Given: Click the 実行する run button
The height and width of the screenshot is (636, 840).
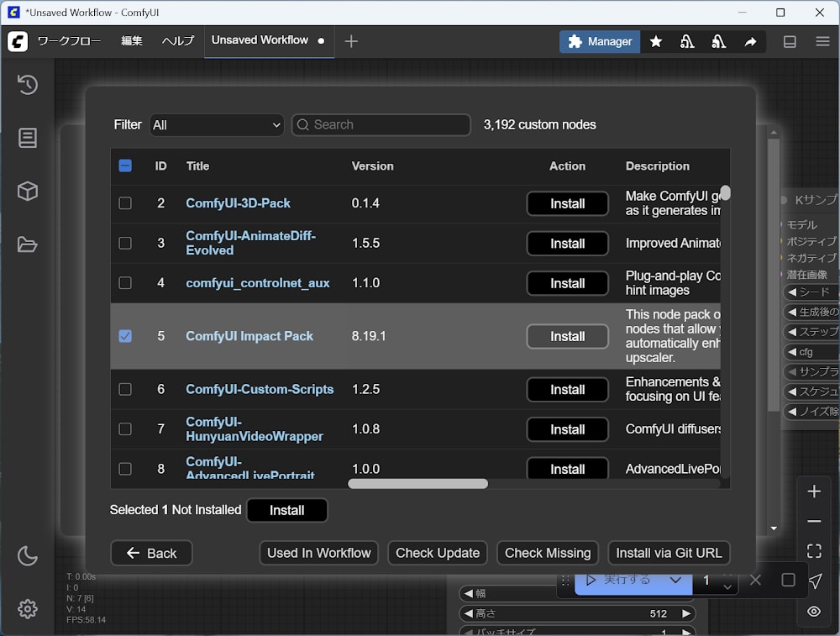Looking at the screenshot, I should (619, 581).
